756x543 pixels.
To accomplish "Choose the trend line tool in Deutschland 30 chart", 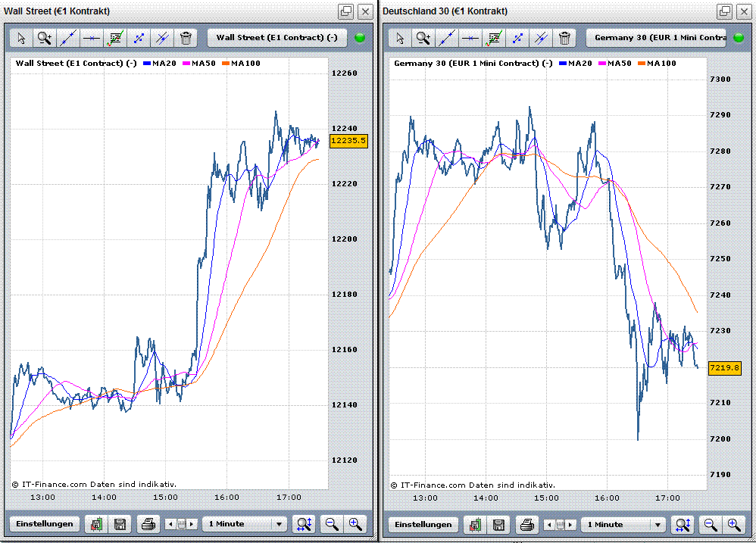I will 447,38.
